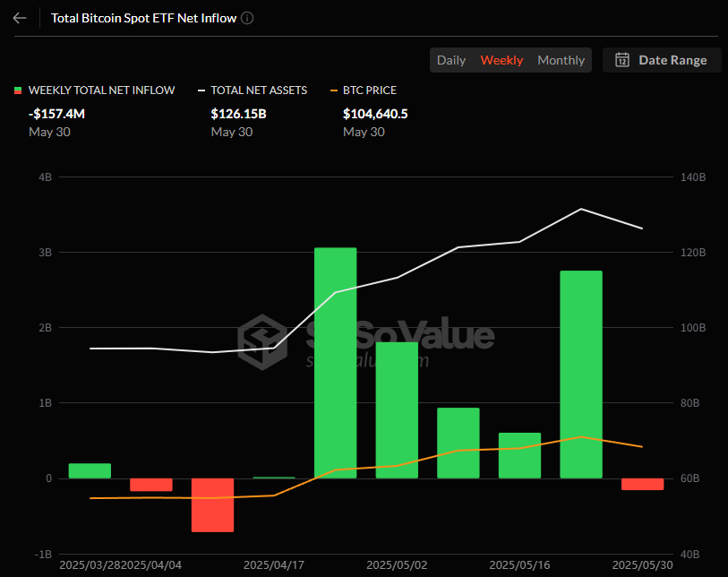This screenshot has width=728, height=577.
Task: Click the Total Bitcoin Spot ETF Net Inflow title
Action: point(143,18)
